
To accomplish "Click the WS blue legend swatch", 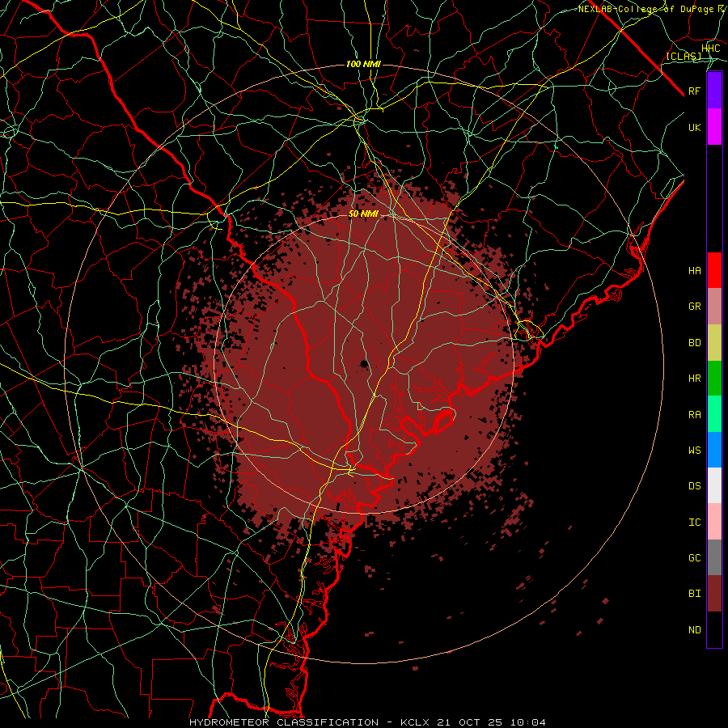I will pyautogui.click(x=714, y=450).
